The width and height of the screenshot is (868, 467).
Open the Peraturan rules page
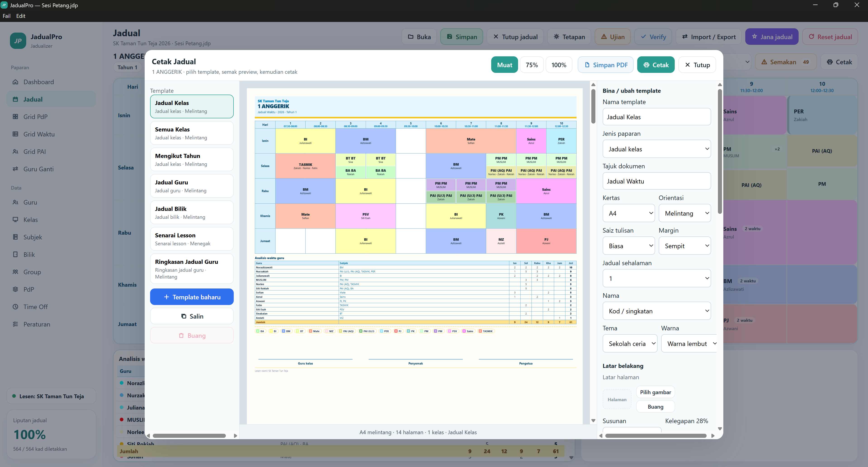[51, 324]
